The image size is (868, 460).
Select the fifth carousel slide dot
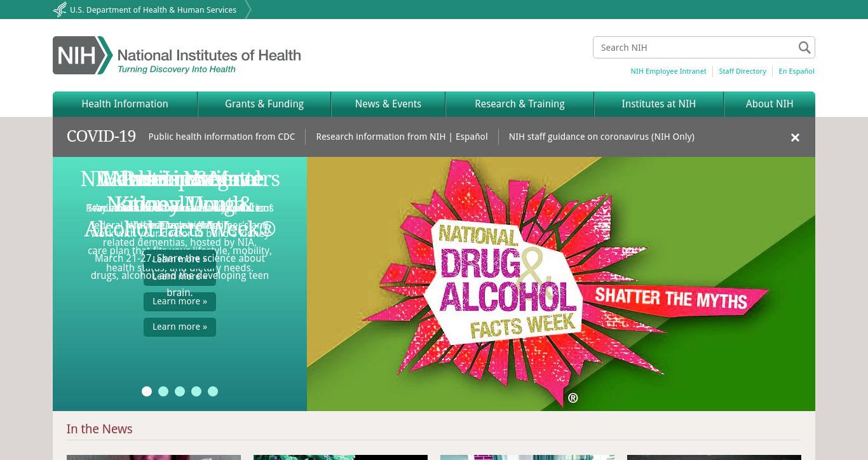click(x=213, y=391)
